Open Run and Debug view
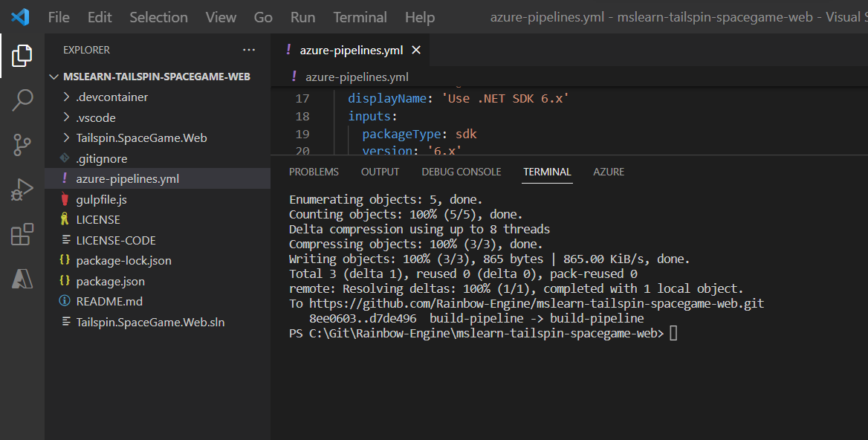This screenshot has height=440, width=868. 22,190
